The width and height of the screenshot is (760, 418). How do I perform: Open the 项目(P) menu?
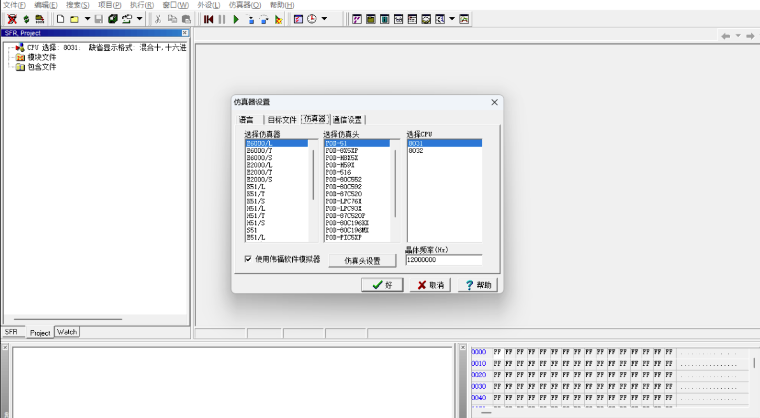coord(110,5)
